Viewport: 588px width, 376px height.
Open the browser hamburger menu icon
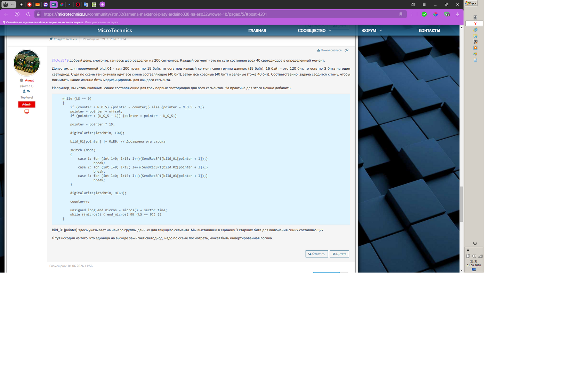[x=424, y=5]
